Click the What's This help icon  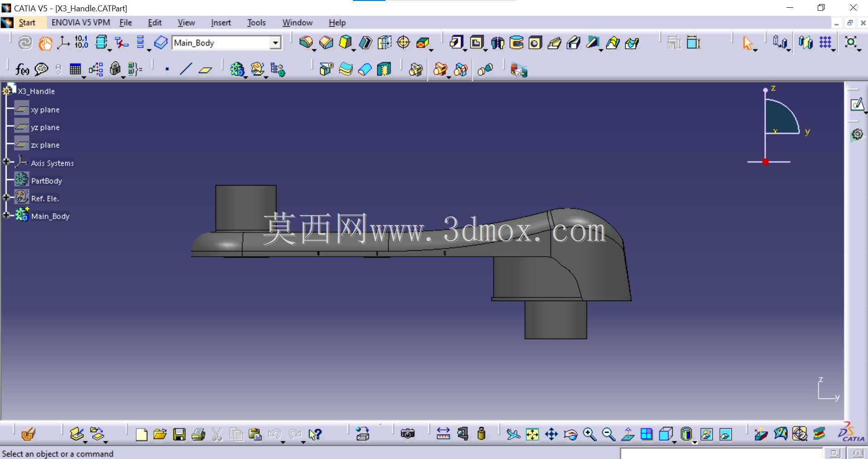point(315,435)
